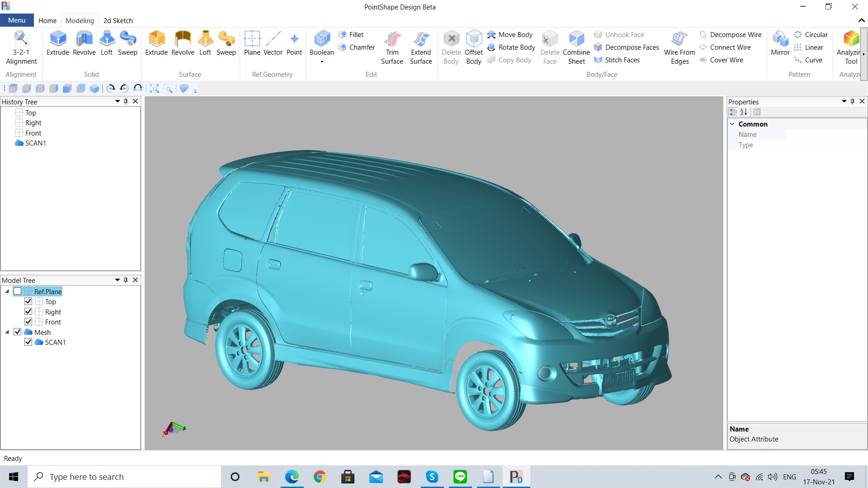Collapse the Common section in Properties

pos(733,124)
